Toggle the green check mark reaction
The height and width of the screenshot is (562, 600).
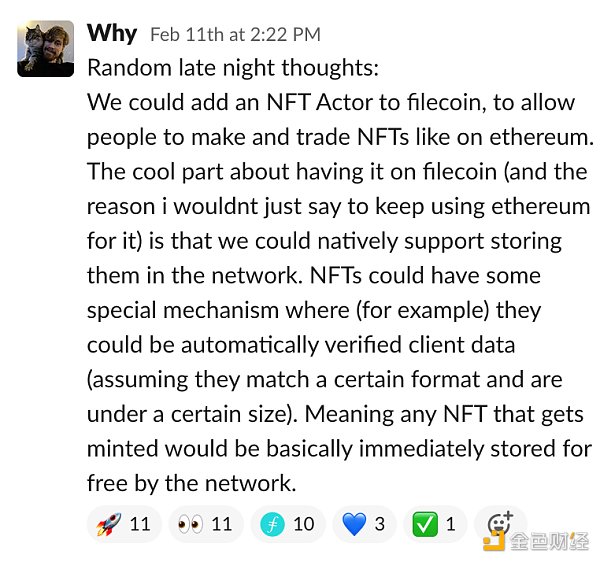(436, 524)
